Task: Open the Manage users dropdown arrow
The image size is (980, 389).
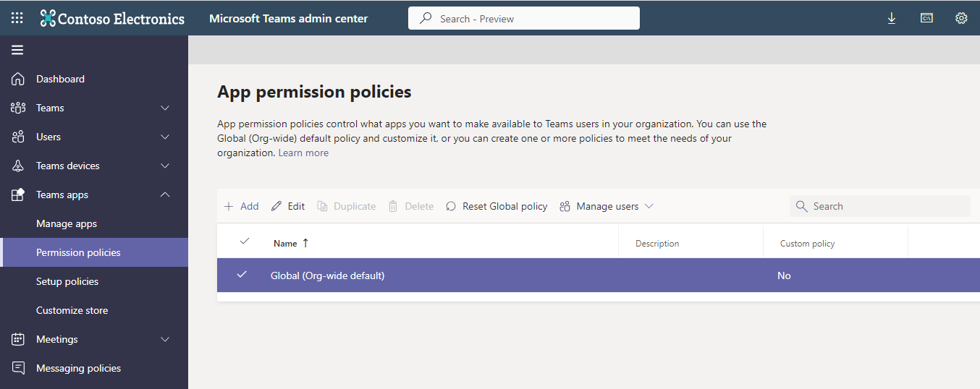Action: [x=649, y=206]
